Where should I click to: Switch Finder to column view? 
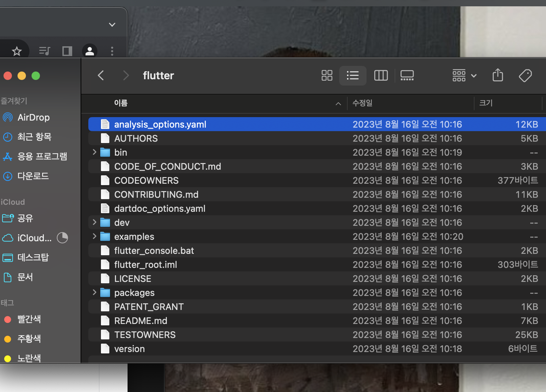point(381,75)
